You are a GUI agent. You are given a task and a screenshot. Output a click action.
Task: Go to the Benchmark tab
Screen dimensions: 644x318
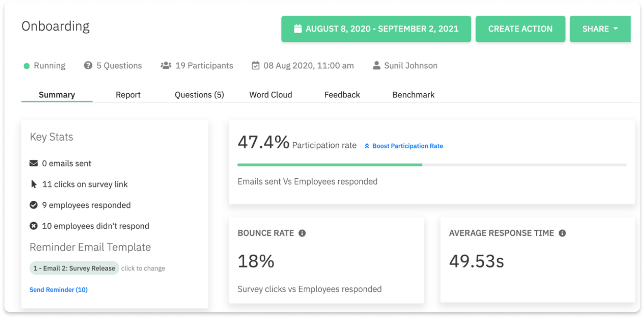point(413,95)
